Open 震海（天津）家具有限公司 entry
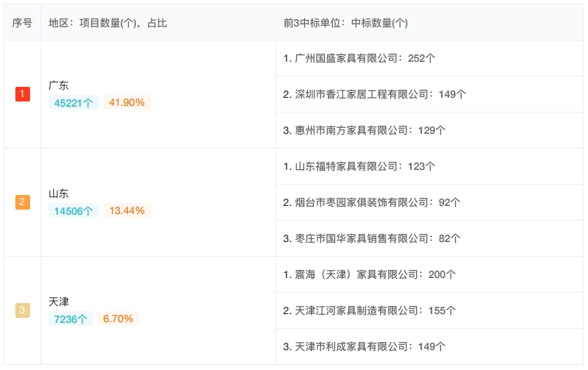The image size is (588, 370). (x=429, y=274)
